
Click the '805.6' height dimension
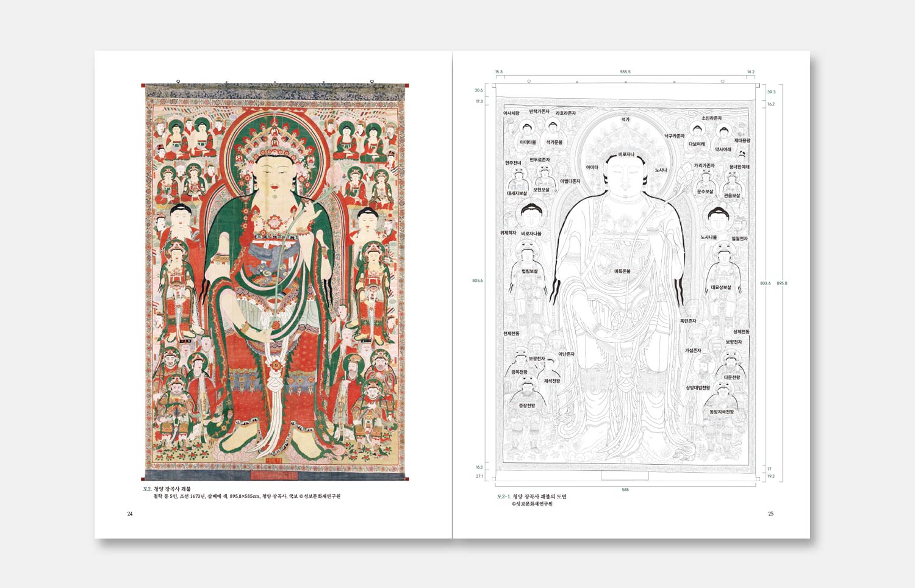point(478,281)
